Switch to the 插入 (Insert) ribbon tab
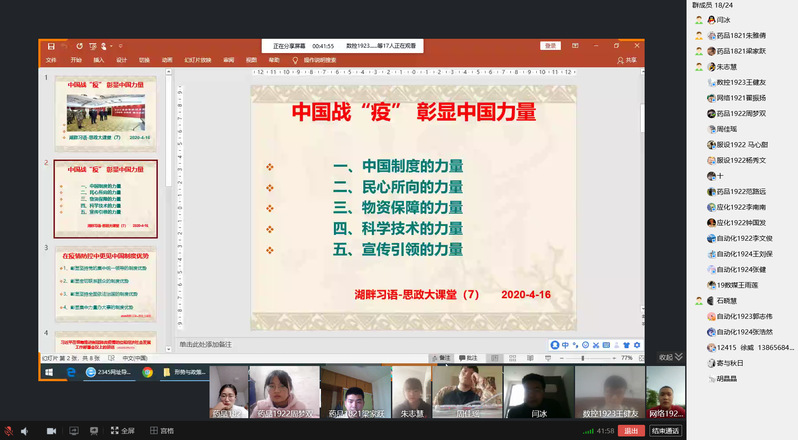Viewport: 798px width, 440px height. click(x=99, y=60)
